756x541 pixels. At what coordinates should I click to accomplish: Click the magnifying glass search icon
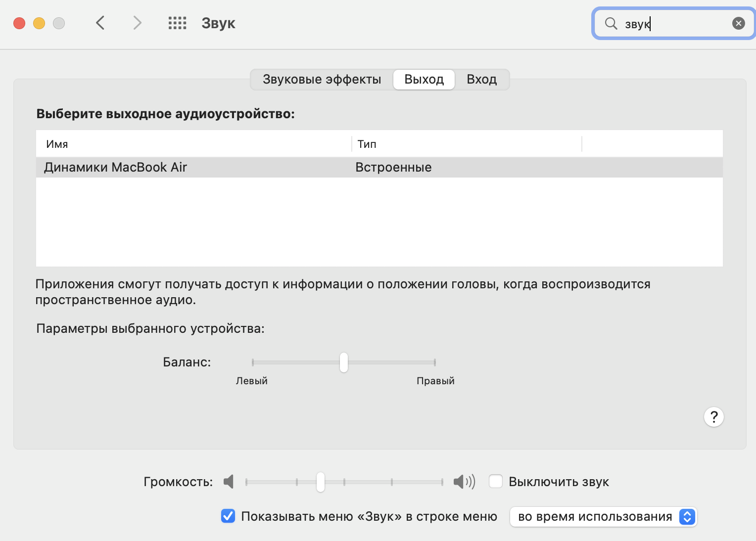[611, 23]
